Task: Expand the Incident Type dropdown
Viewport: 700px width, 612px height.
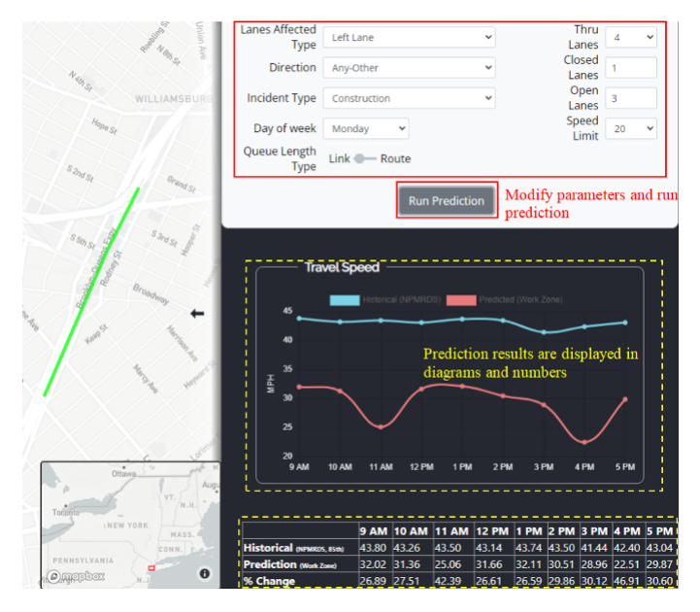Action: [x=409, y=98]
